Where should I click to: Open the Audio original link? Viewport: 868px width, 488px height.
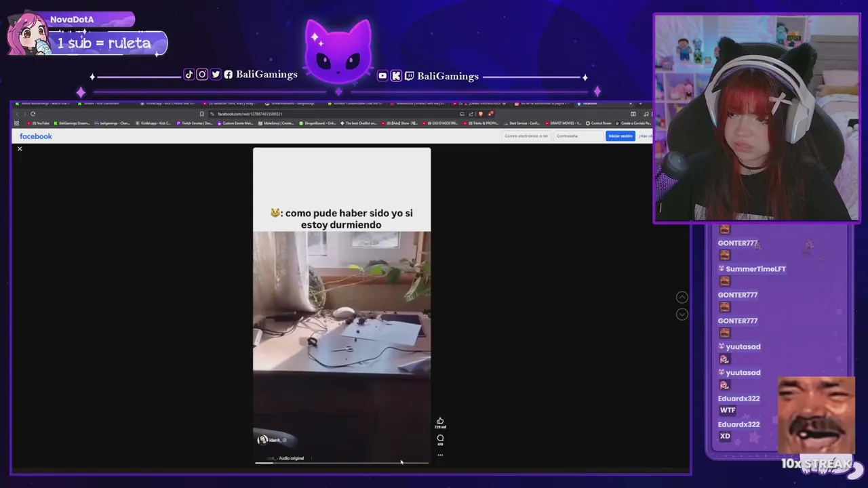coord(291,458)
